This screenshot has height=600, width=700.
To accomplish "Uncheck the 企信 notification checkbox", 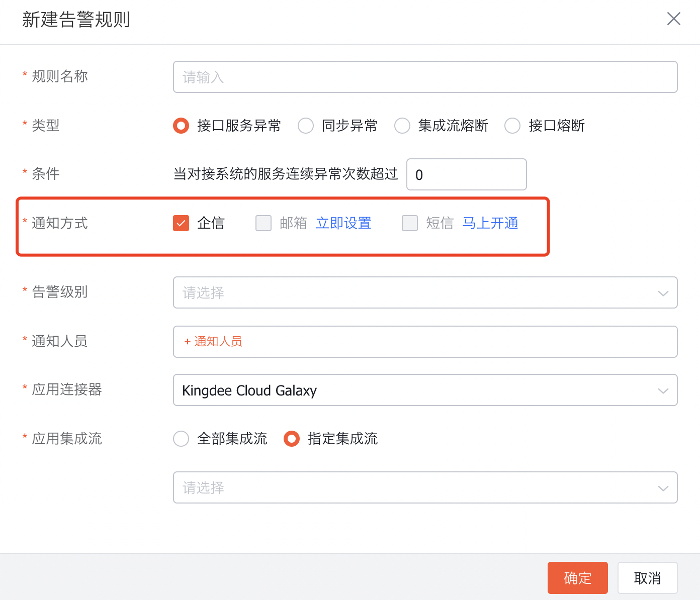I will pos(181,223).
